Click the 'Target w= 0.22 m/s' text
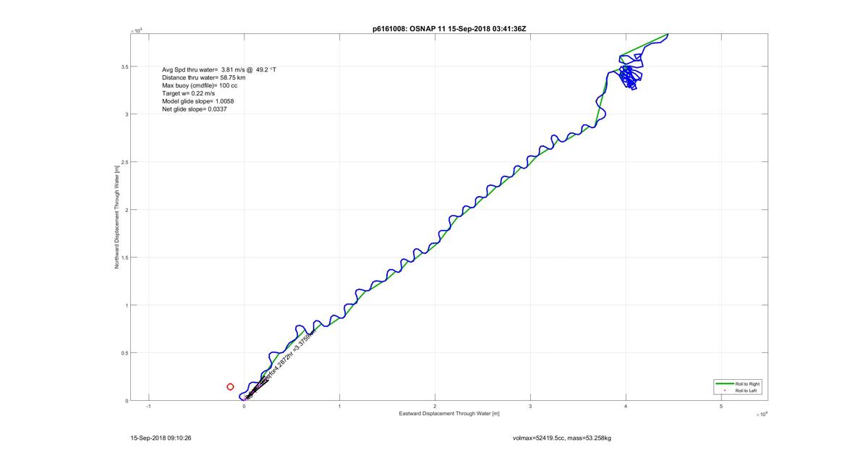The width and height of the screenshot is (868, 450). [189, 93]
